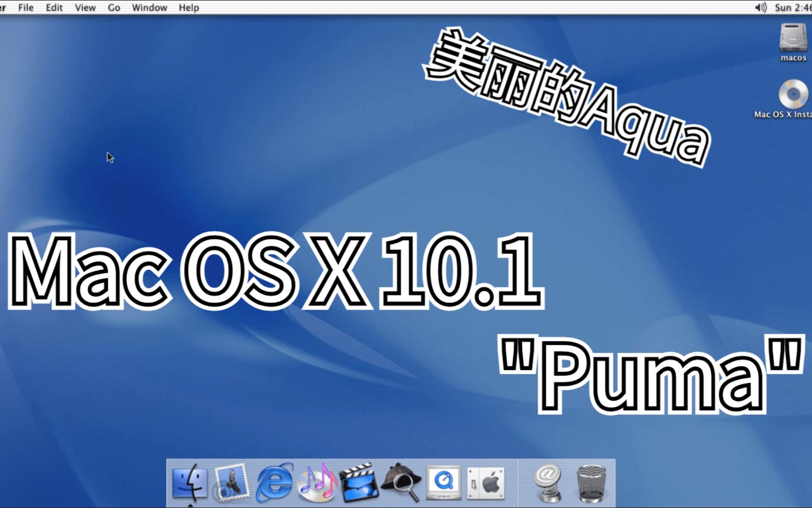The height and width of the screenshot is (508, 812).
Task: Open the Window menu
Action: (x=149, y=8)
